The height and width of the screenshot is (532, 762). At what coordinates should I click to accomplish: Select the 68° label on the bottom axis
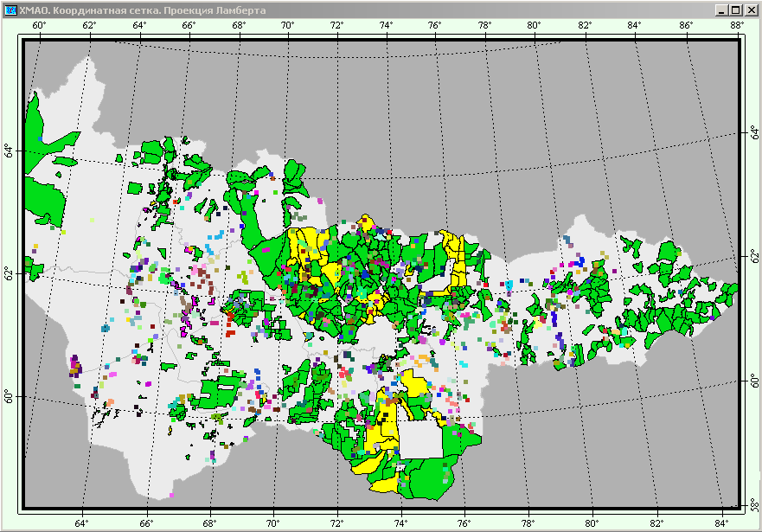tap(210, 523)
